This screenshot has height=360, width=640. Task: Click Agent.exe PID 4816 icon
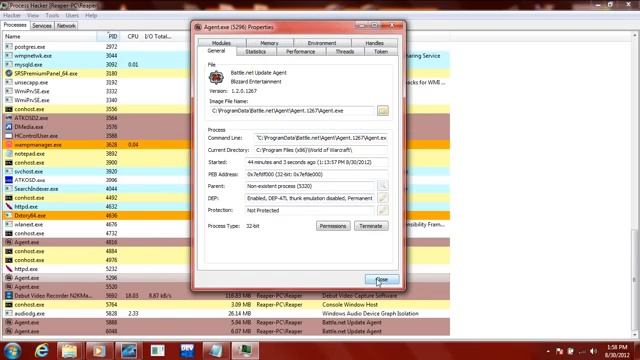pos(9,242)
